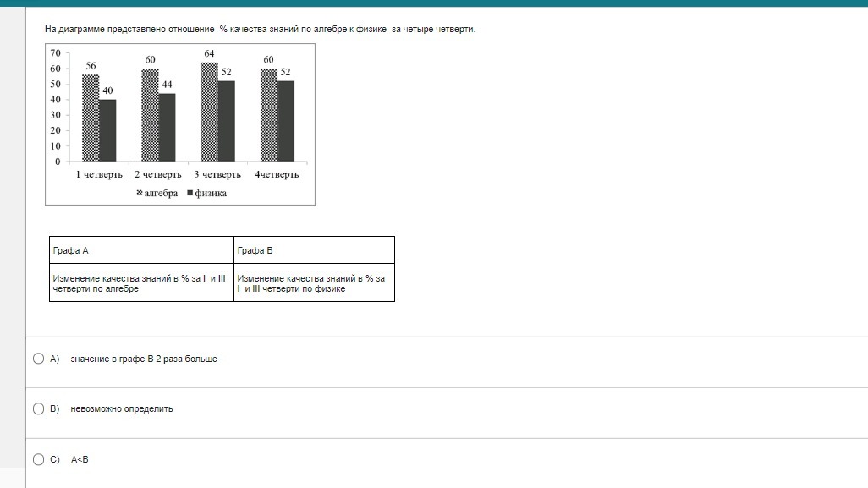Click answer text 'невозможно определить'

(122, 408)
